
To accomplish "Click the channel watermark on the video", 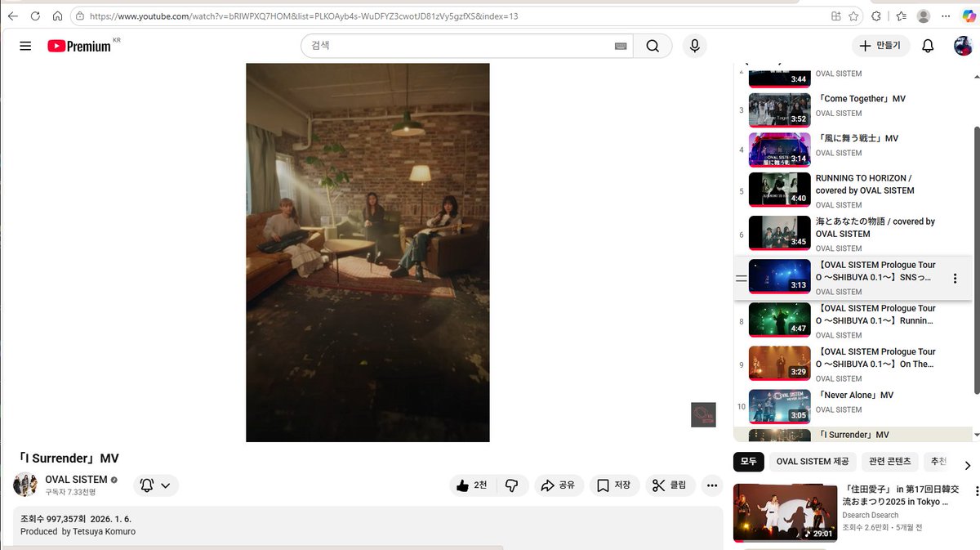I will 703,414.
